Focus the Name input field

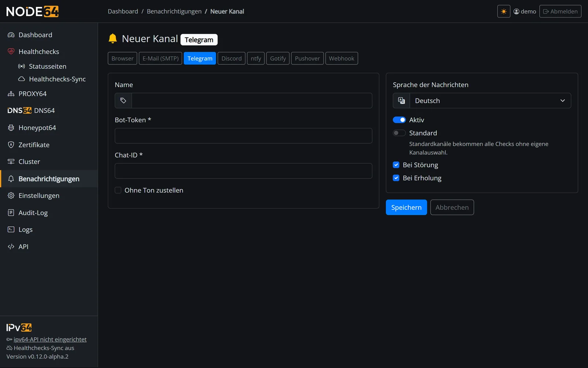pos(252,100)
